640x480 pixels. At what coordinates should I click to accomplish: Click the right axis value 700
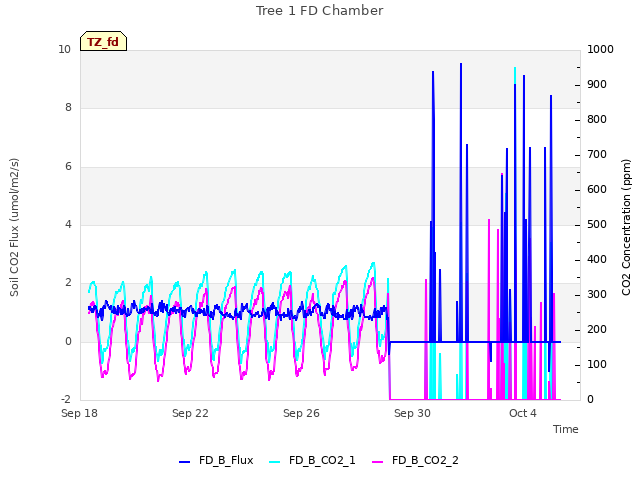pyautogui.click(x=597, y=154)
